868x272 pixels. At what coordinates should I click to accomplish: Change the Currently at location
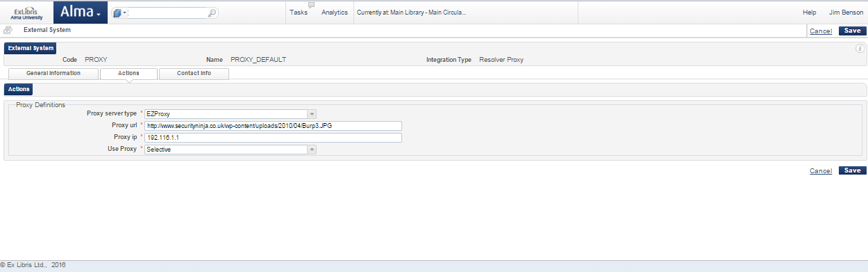tap(411, 13)
